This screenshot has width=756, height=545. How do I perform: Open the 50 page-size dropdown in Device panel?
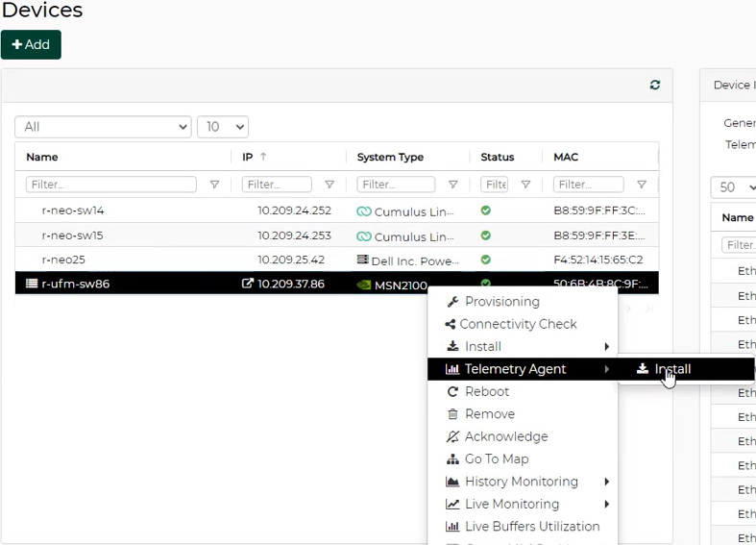pos(737,187)
